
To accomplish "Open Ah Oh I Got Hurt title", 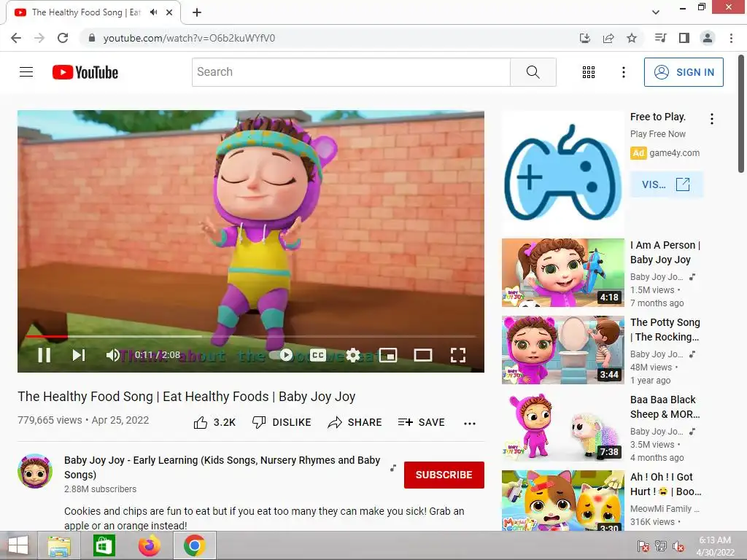I will (x=665, y=484).
